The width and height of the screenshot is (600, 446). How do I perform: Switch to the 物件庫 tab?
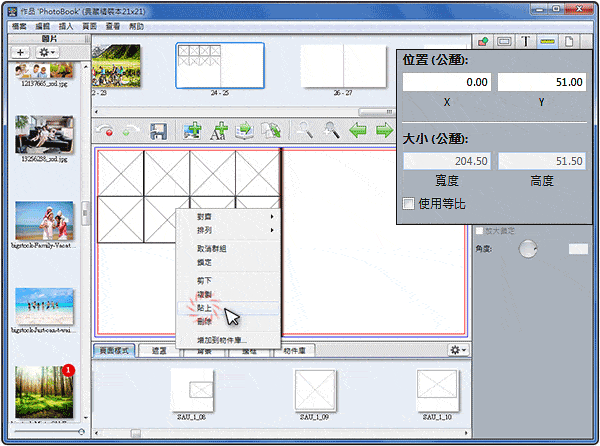point(296,350)
